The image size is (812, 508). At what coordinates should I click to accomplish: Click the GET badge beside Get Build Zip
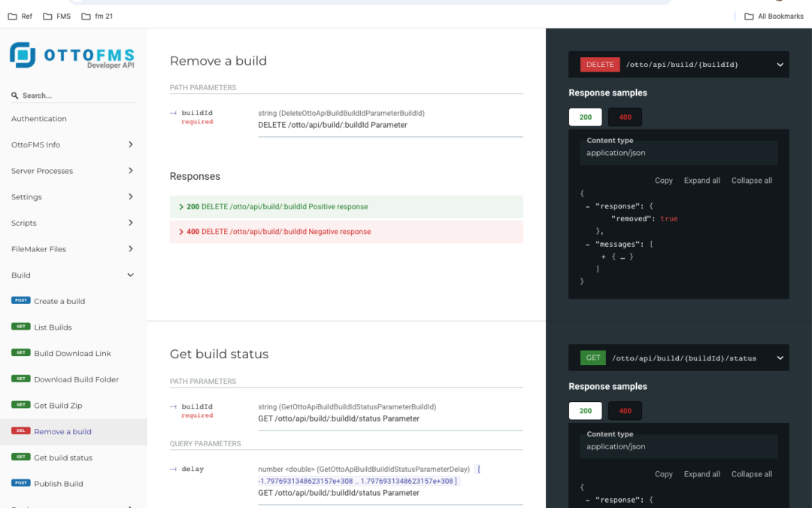21,404
